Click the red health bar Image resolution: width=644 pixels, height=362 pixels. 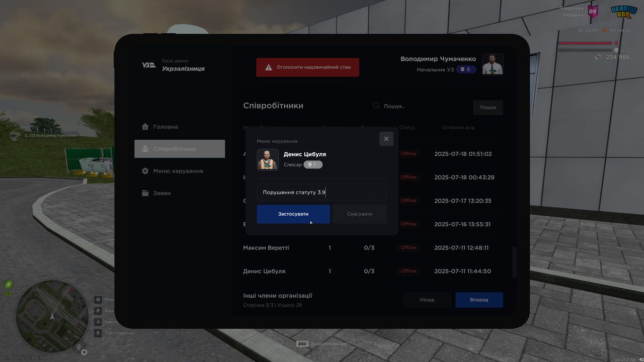(x=585, y=43)
